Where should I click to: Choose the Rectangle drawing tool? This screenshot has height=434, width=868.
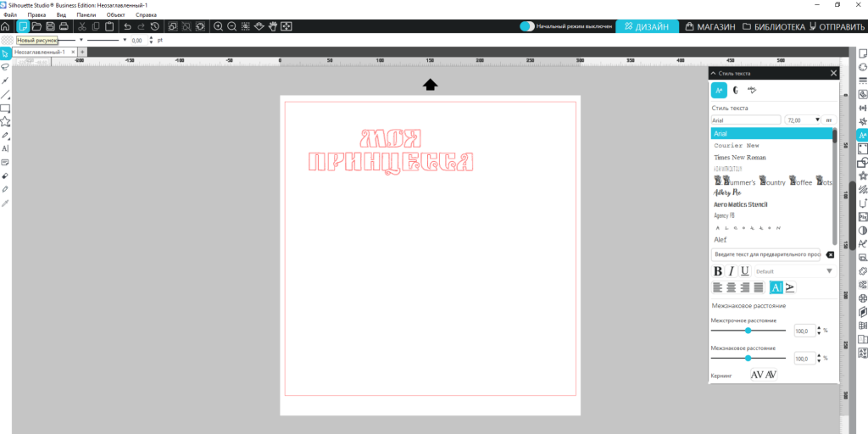[5, 108]
